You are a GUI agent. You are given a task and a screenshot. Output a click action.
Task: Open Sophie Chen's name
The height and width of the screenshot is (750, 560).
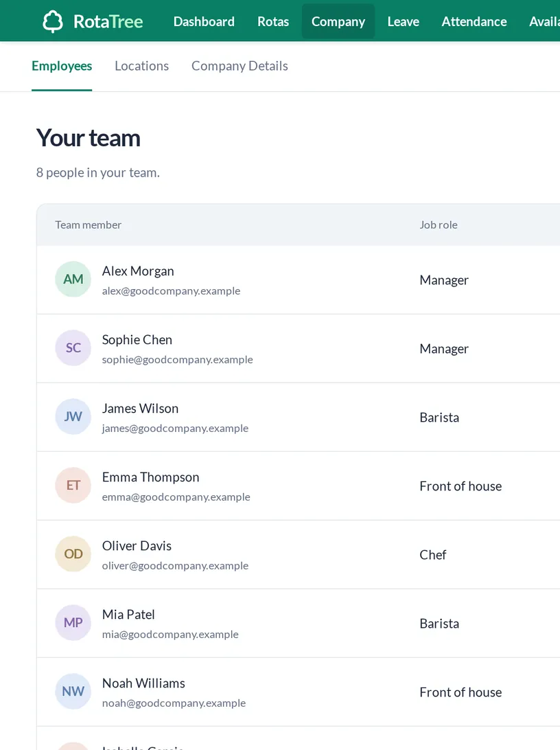tap(137, 340)
